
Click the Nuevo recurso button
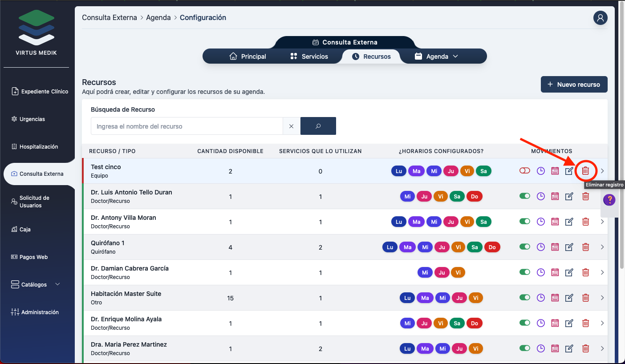[x=574, y=84]
